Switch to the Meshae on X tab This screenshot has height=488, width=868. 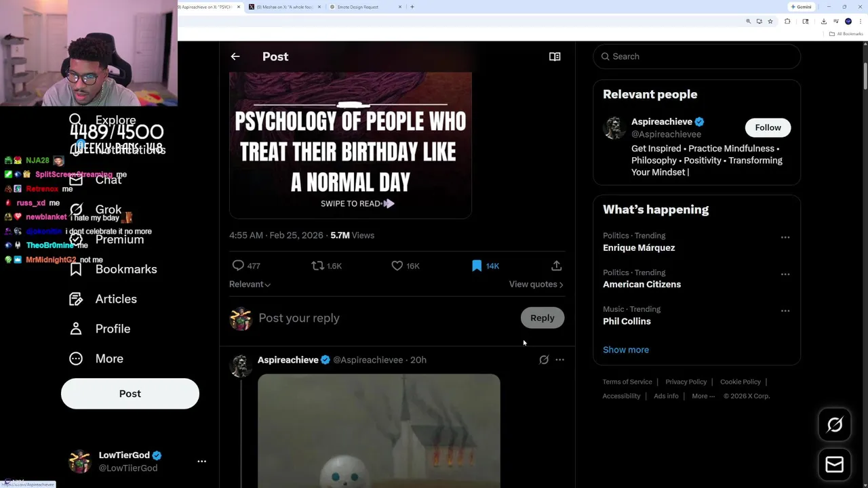(x=285, y=7)
